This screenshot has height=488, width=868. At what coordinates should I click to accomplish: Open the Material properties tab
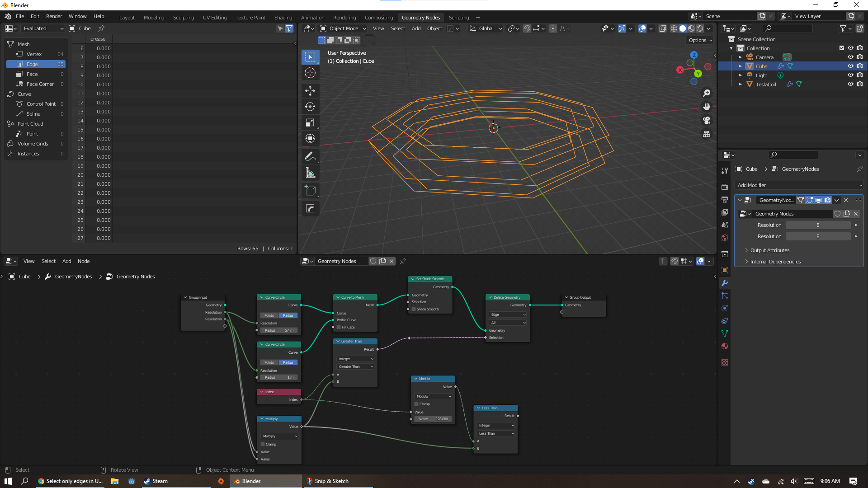(x=725, y=346)
